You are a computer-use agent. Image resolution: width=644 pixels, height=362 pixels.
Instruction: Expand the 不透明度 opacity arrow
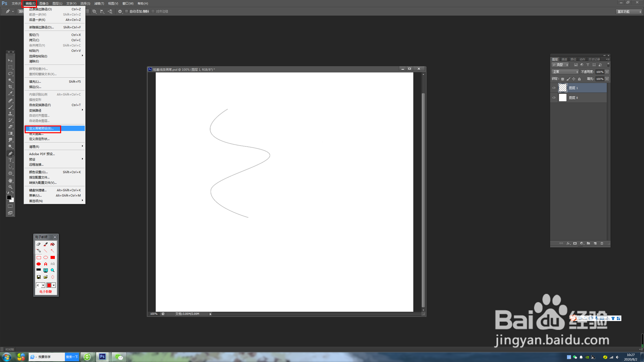[x=607, y=72]
